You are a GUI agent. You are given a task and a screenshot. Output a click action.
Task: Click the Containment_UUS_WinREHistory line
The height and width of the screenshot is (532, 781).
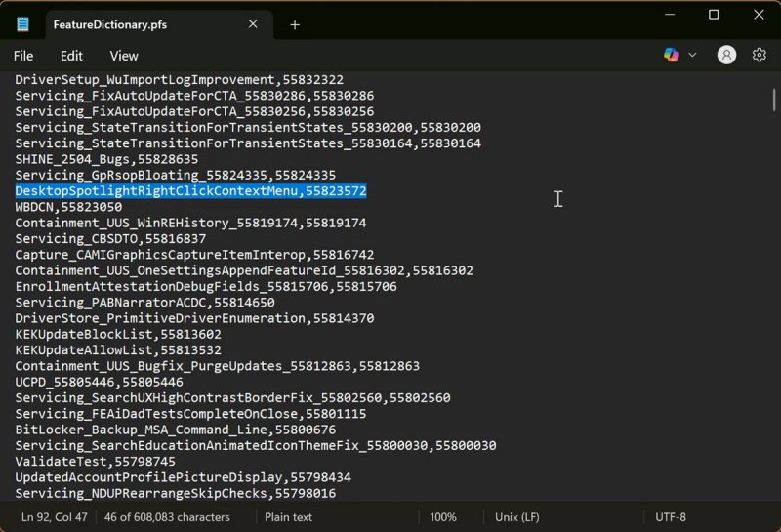tap(190, 223)
